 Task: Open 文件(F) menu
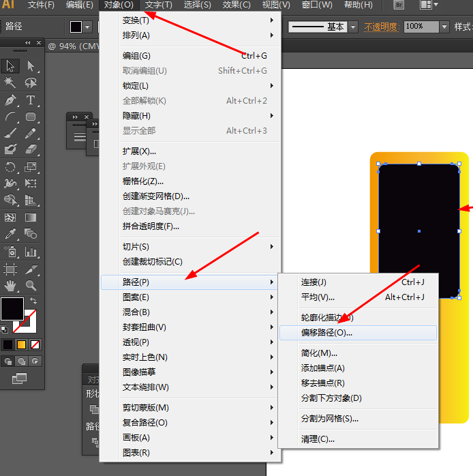pyautogui.click(x=41, y=5)
